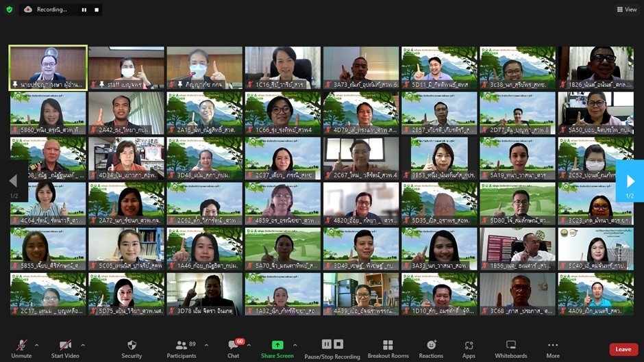Select participant tile labeled 4C64
644x362 pixels.
click(48, 204)
